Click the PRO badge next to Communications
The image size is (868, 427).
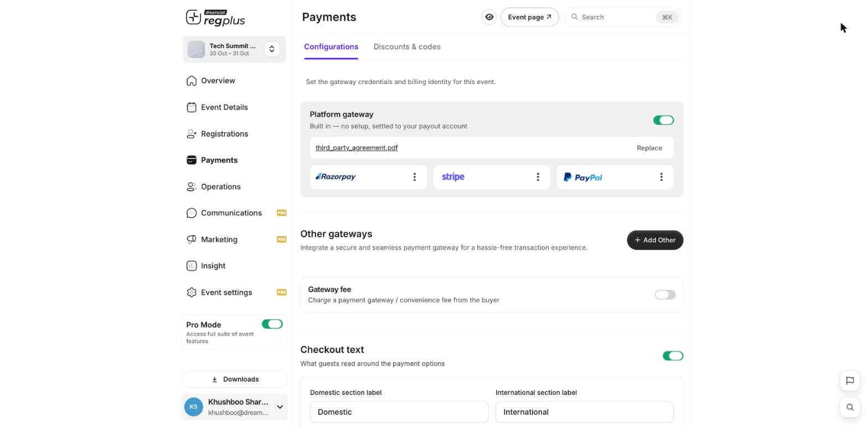[281, 213]
